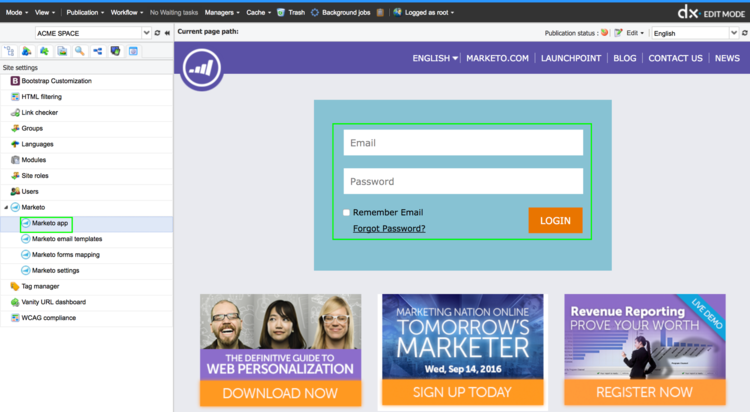Open the site settings tab icon

[x=133, y=51]
